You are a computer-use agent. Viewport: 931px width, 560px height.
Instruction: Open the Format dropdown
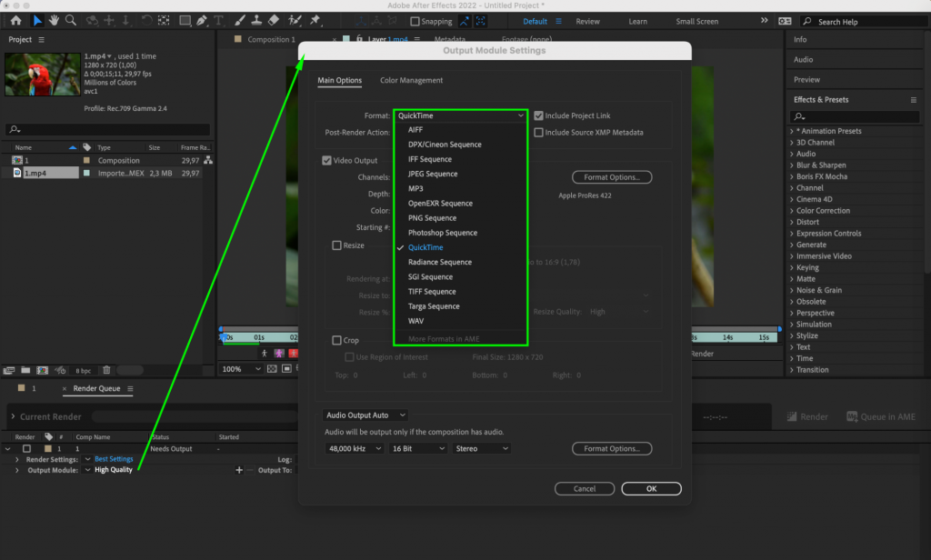coord(460,115)
